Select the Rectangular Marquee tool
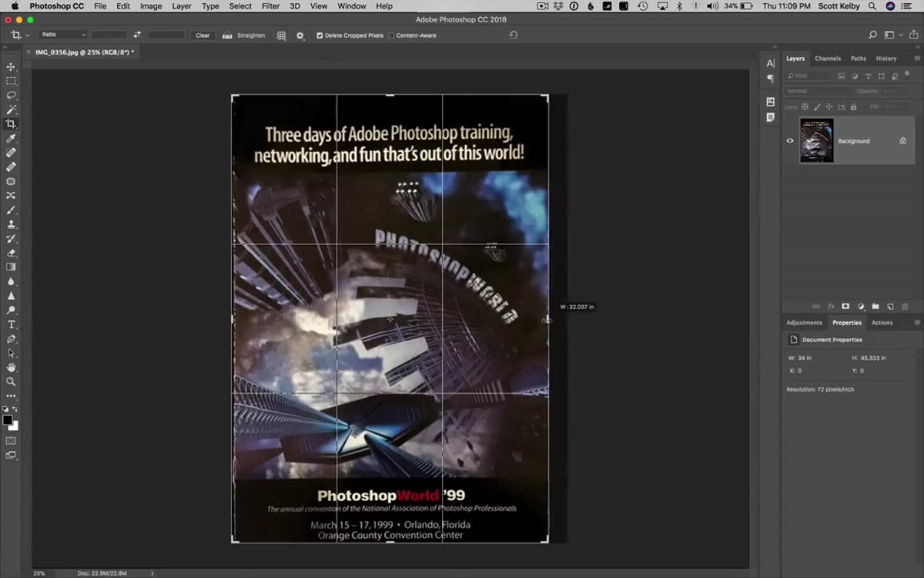924x578 pixels. pos(11,81)
